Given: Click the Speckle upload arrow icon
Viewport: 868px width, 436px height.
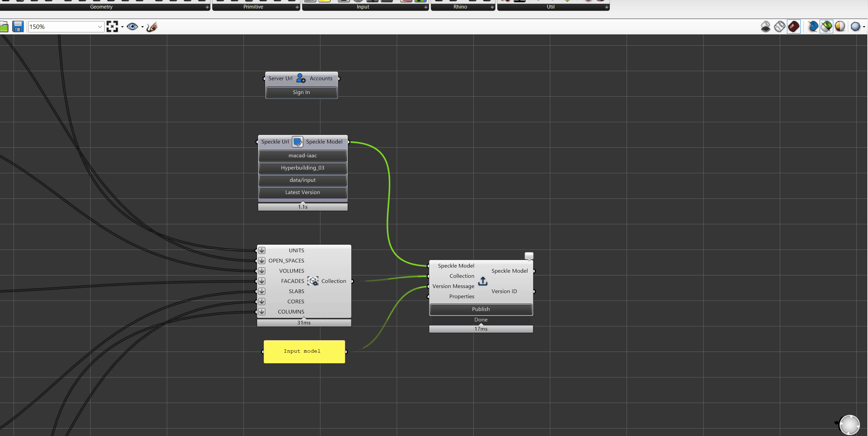Looking at the screenshot, I should (483, 281).
